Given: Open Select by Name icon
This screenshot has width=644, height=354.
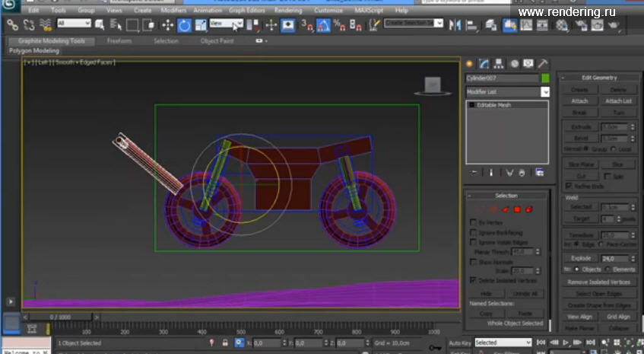Looking at the screenshot, I should [x=116, y=25].
